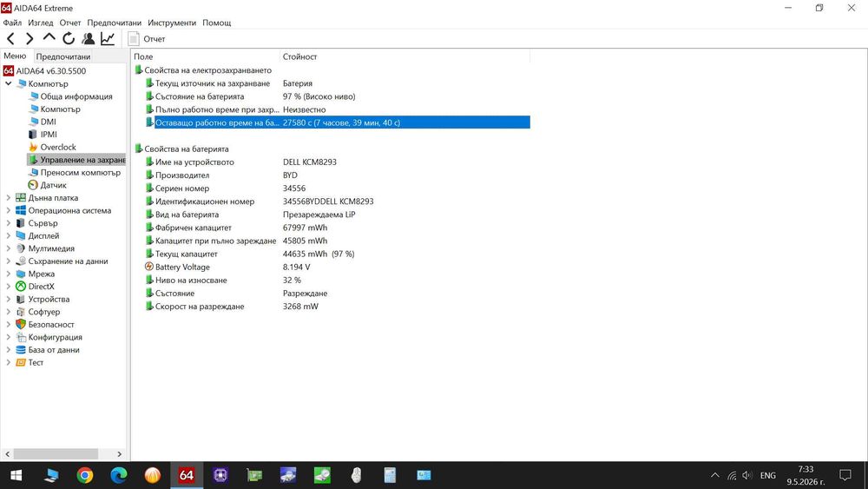Go forward with the right arrow toolbar icon

(x=30, y=39)
